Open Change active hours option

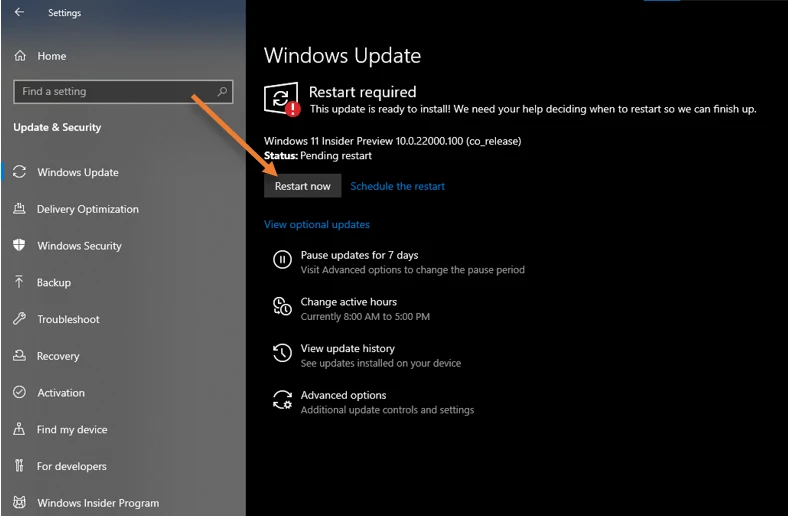coord(349,301)
